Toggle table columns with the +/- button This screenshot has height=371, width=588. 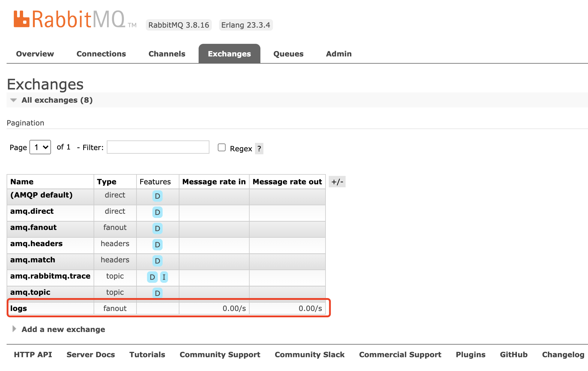click(x=337, y=182)
